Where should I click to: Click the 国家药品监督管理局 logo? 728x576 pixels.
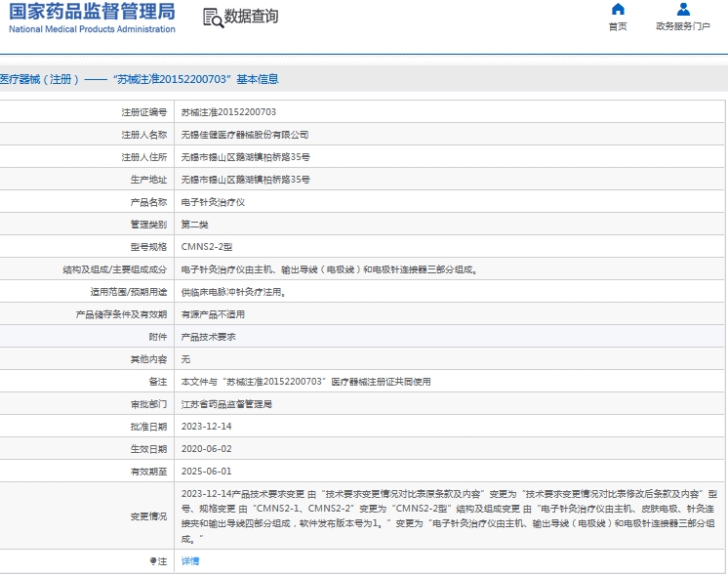(x=92, y=12)
